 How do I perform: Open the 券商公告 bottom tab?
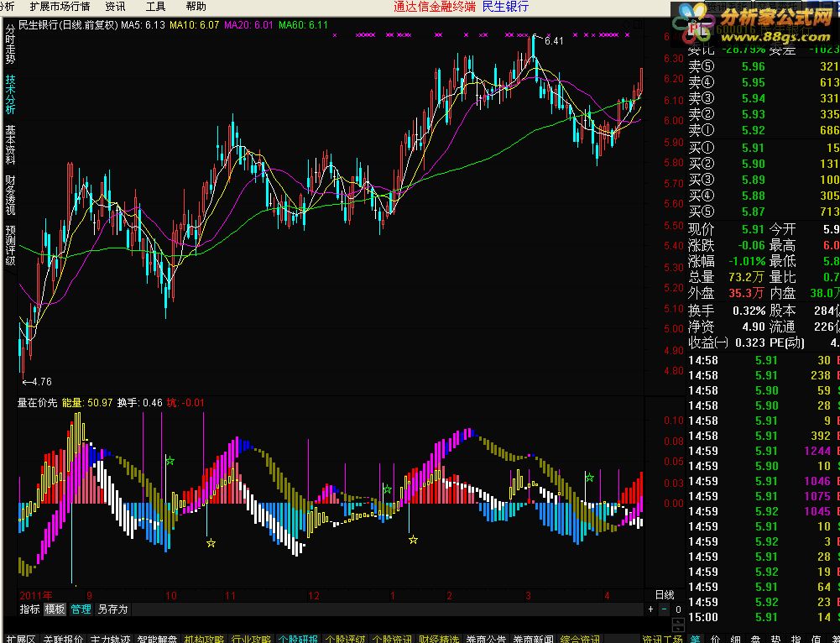pos(486,639)
